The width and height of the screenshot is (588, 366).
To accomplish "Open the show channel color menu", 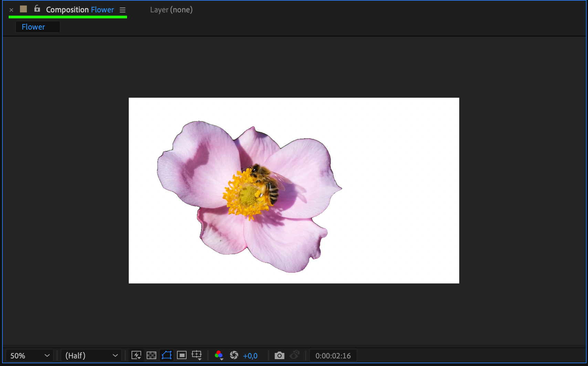I will point(219,355).
